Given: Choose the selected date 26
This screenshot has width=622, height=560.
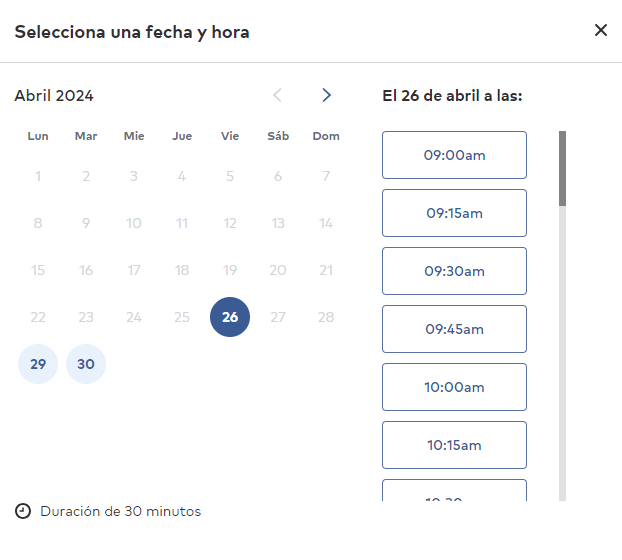Looking at the screenshot, I should [230, 317].
